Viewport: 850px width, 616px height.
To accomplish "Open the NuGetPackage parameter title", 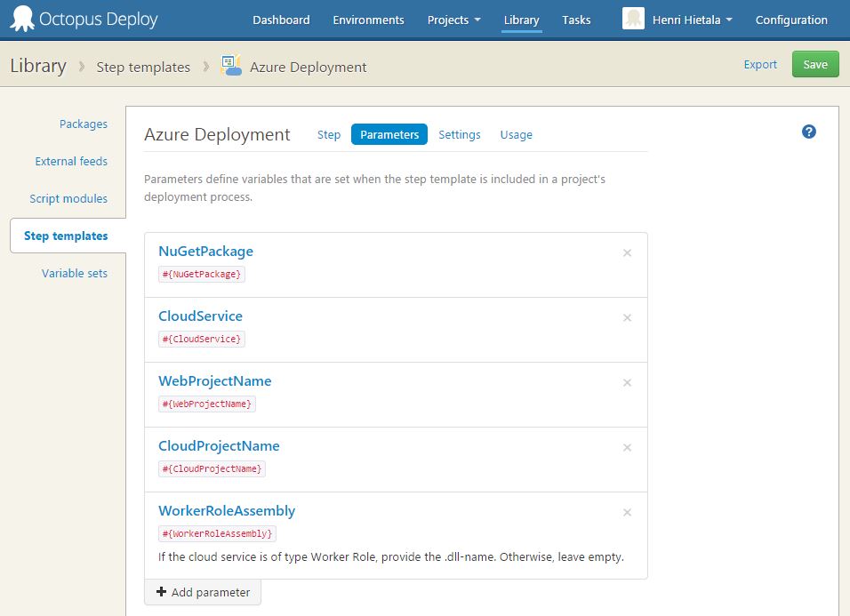I will coord(205,252).
